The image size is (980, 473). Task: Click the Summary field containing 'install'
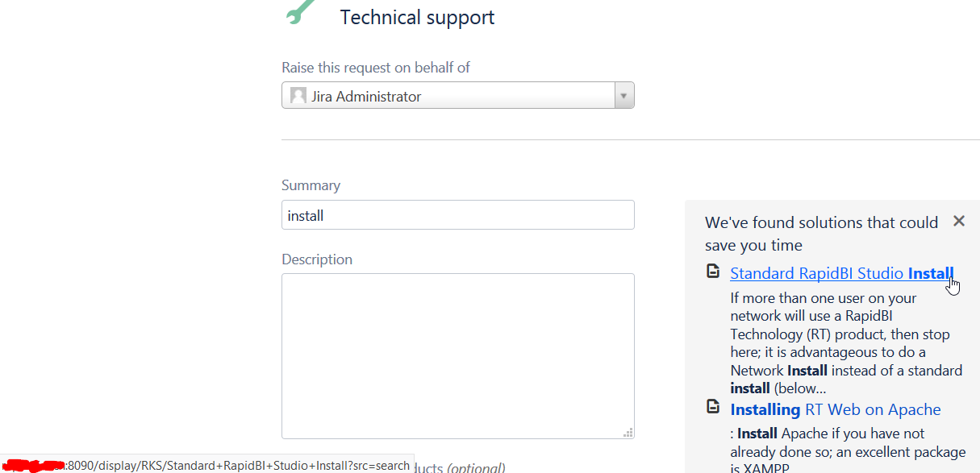pyautogui.click(x=457, y=215)
